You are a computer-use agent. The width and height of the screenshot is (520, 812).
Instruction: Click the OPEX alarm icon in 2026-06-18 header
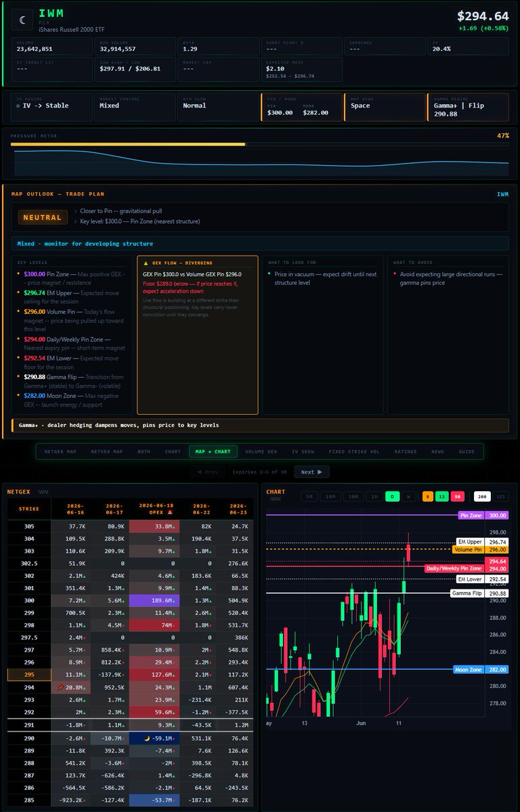click(169, 512)
